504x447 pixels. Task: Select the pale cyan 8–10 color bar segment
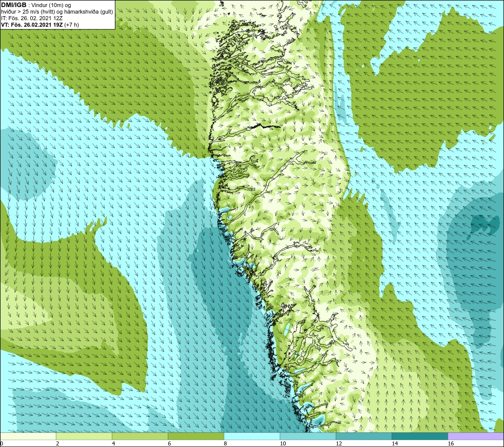pyautogui.click(x=251, y=436)
